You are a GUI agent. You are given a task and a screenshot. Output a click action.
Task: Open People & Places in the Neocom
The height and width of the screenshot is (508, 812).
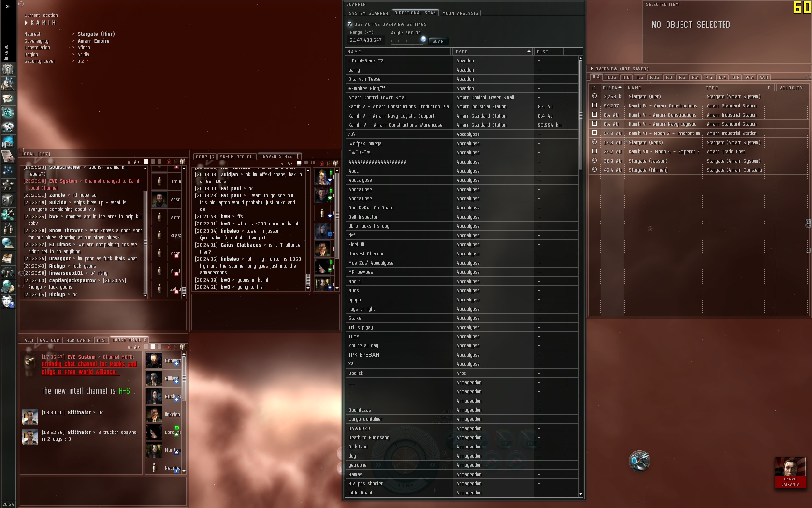pos(8,84)
